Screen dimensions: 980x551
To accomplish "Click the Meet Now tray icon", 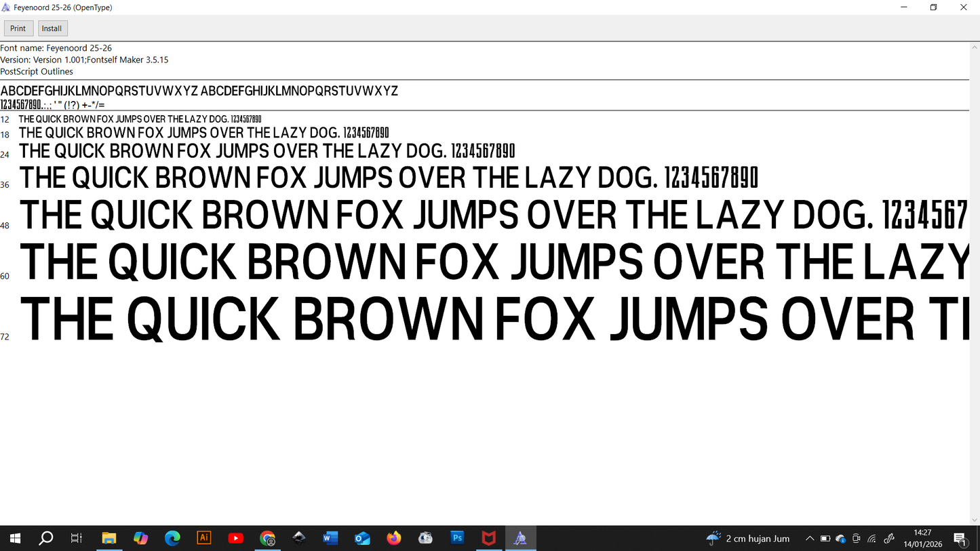I will pyautogui.click(x=857, y=539).
